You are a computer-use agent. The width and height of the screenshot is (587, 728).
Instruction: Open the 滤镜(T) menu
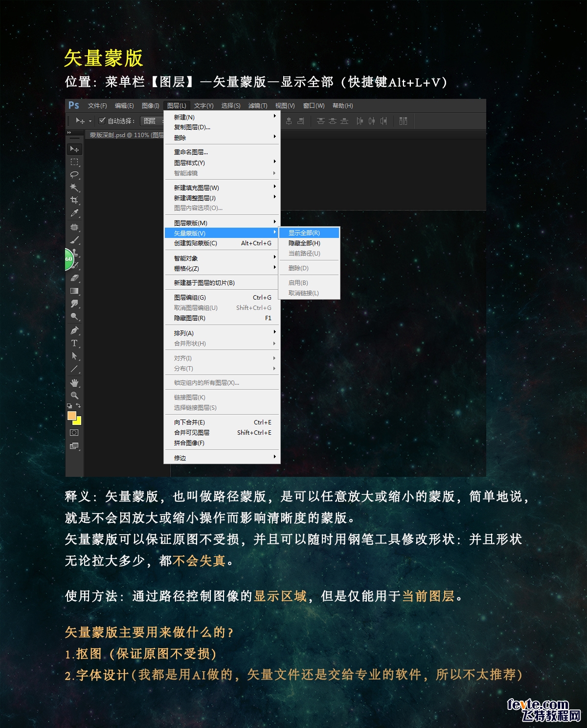257,106
